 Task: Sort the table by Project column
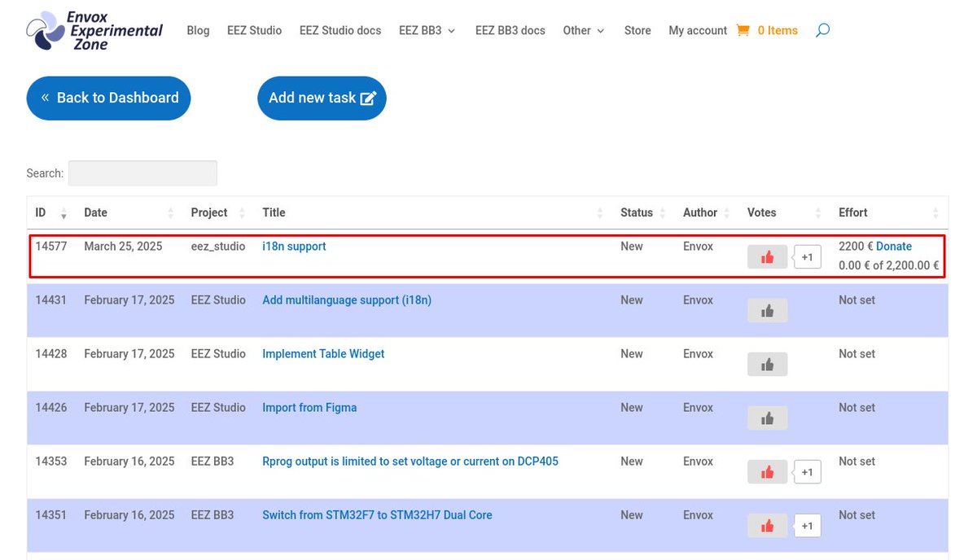[x=218, y=212]
